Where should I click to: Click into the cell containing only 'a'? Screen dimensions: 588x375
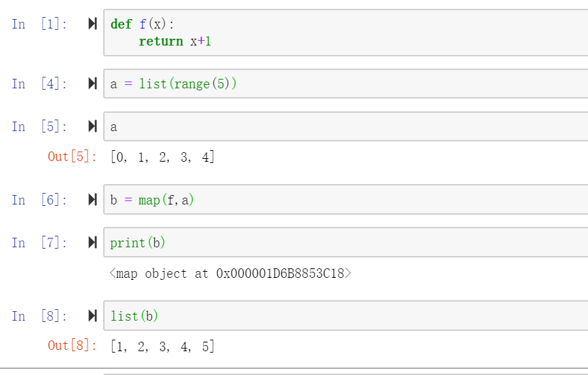click(x=346, y=126)
